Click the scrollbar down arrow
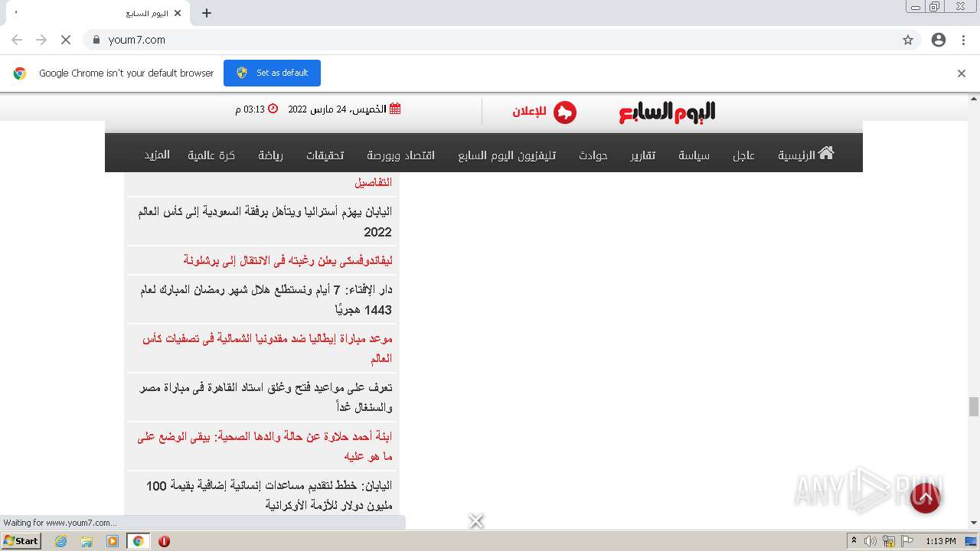 (974, 523)
